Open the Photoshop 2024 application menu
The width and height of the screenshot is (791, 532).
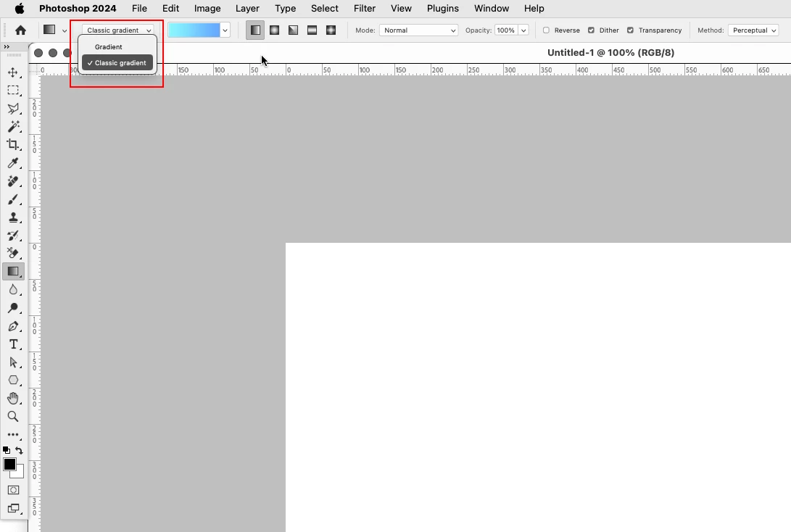(78, 9)
